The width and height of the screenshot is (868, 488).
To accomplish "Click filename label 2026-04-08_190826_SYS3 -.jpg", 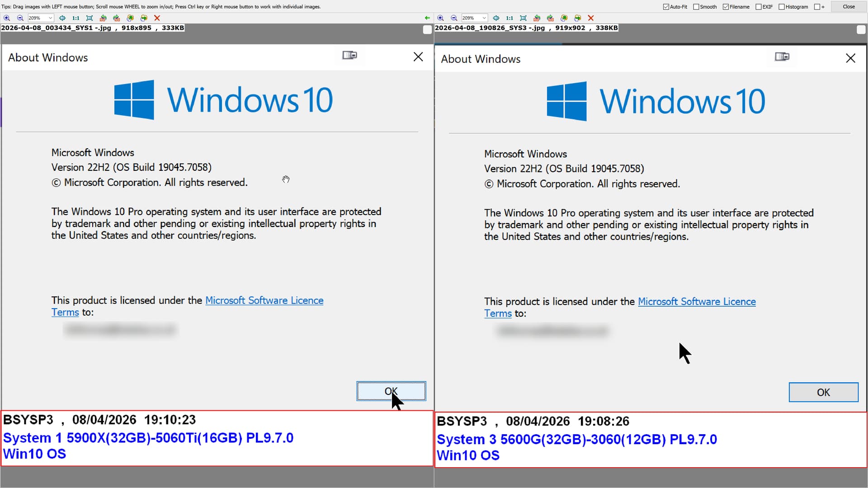I will pyautogui.click(x=490, y=28).
